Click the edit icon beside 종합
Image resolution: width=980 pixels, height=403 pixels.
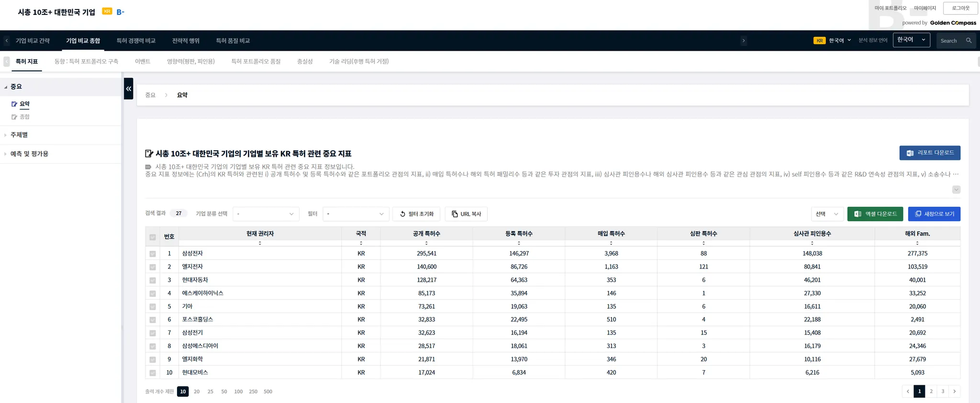tap(14, 117)
